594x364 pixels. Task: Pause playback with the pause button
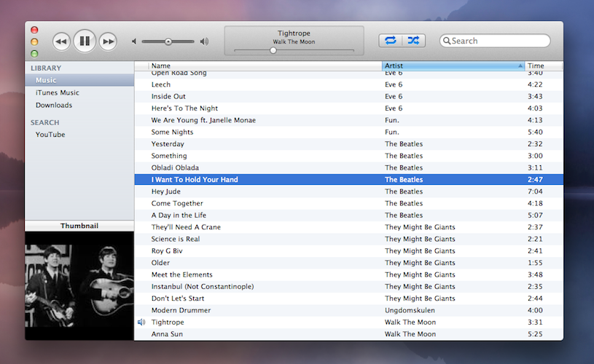point(85,41)
